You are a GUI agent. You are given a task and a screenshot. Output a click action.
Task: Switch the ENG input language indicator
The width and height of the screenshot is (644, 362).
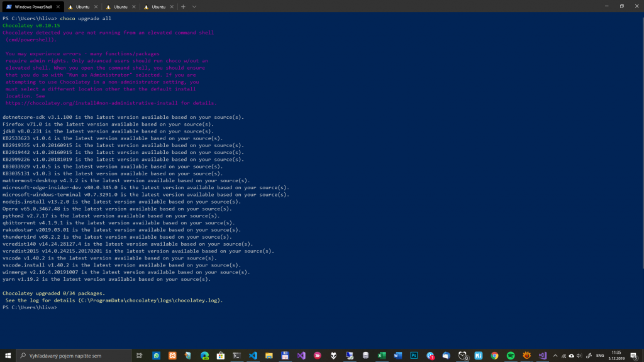[600, 356]
